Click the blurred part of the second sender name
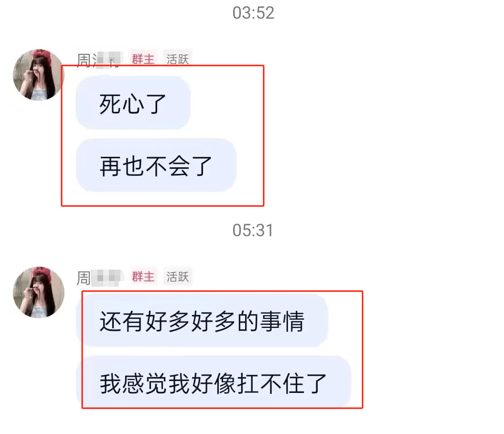The height and width of the screenshot is (434, 504). pyautogui.click(x=107, y=278)
